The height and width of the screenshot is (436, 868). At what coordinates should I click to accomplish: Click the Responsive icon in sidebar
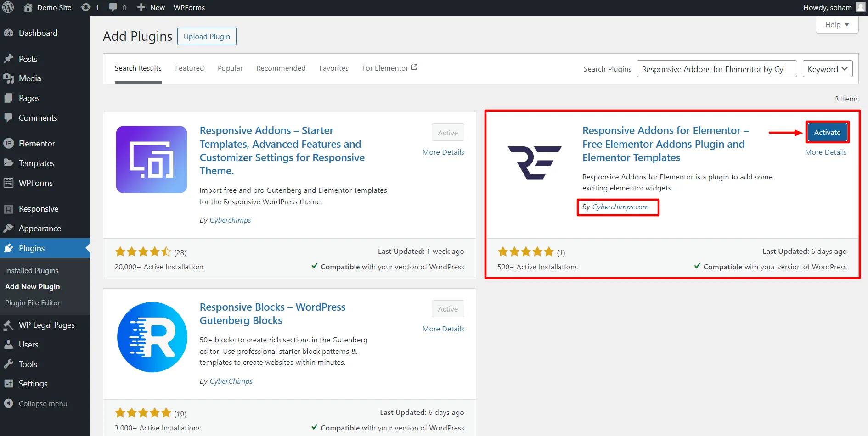[x=8, y=209]
